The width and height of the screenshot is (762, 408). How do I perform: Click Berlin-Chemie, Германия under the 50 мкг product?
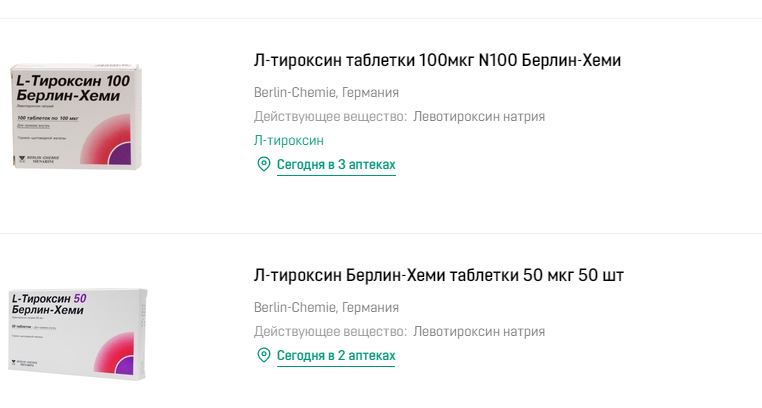click(x=326, y=307)
